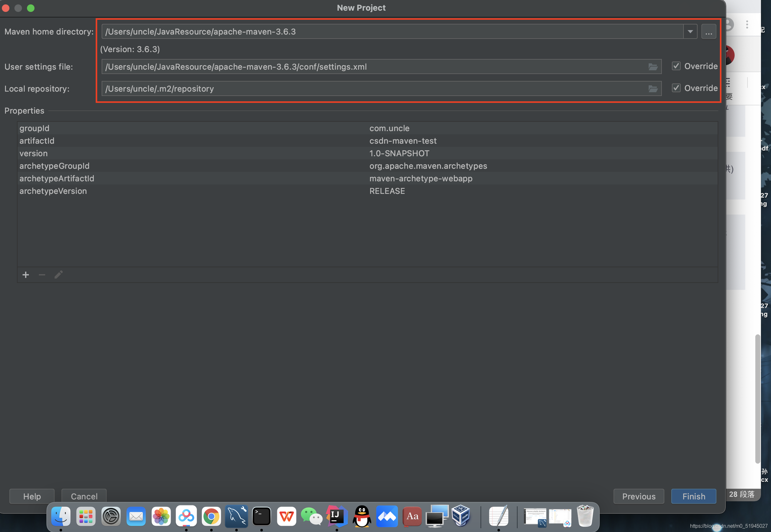Click the three-dot menu next to Maven home

tap(709, 32)
